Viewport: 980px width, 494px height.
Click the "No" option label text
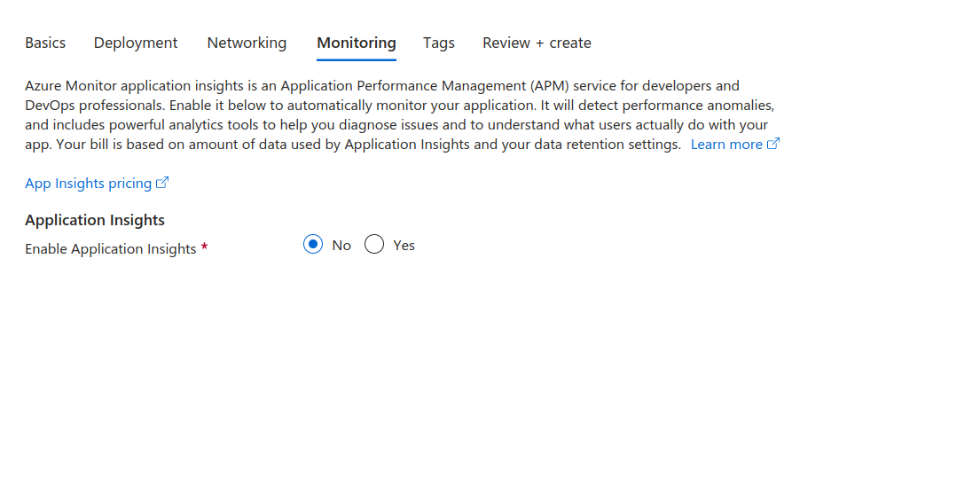[341, 245]
